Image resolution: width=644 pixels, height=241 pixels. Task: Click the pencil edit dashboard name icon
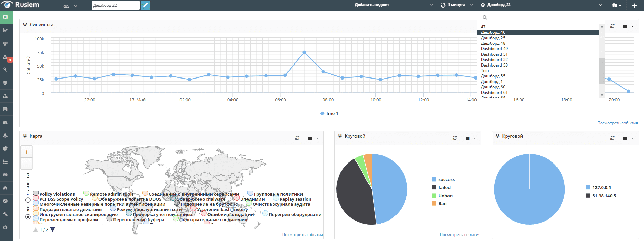145,5
